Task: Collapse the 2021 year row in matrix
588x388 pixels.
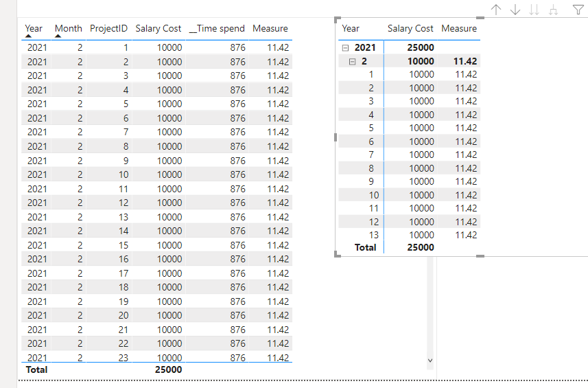Action: (x=345, y=47)
